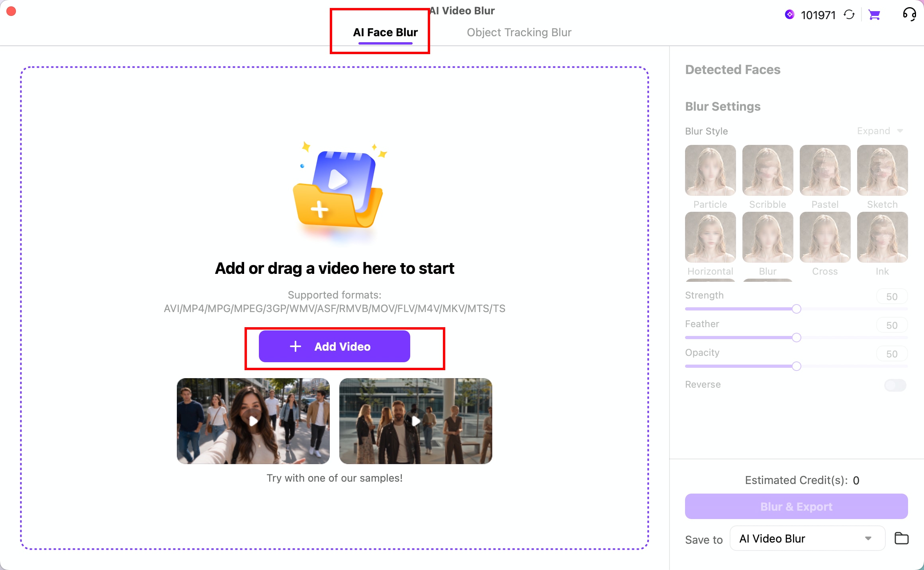Click the Detected Faces heading
Image resolution: width=924 pixels, height=570 pixels.
tap(732, 70)
